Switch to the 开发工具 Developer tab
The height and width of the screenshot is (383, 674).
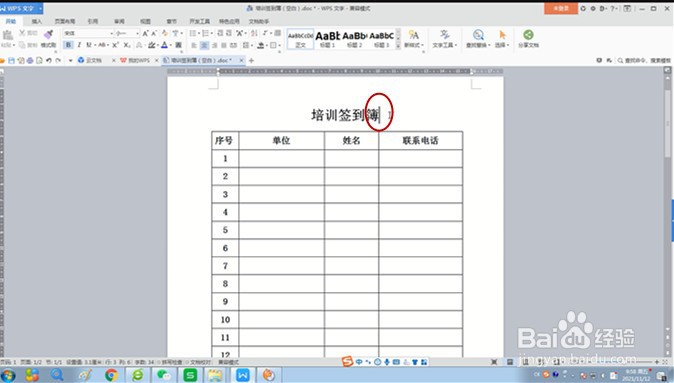coord(199,21)
